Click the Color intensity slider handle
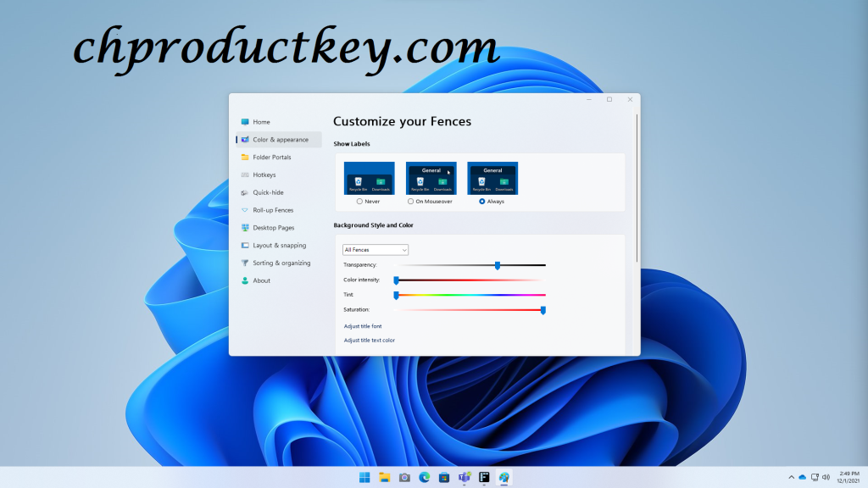 397,280
